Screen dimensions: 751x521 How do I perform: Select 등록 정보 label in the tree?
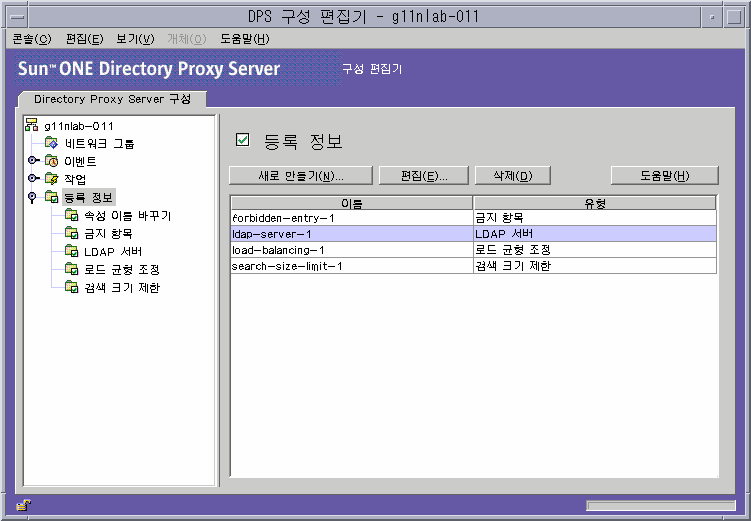coord(89,197)
